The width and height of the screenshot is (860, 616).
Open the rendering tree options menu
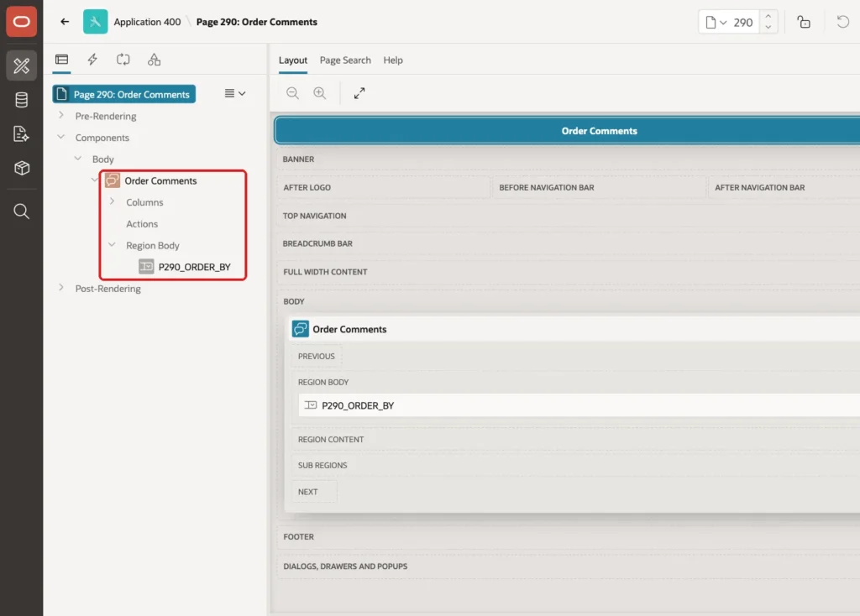click(x=235, y=93)
